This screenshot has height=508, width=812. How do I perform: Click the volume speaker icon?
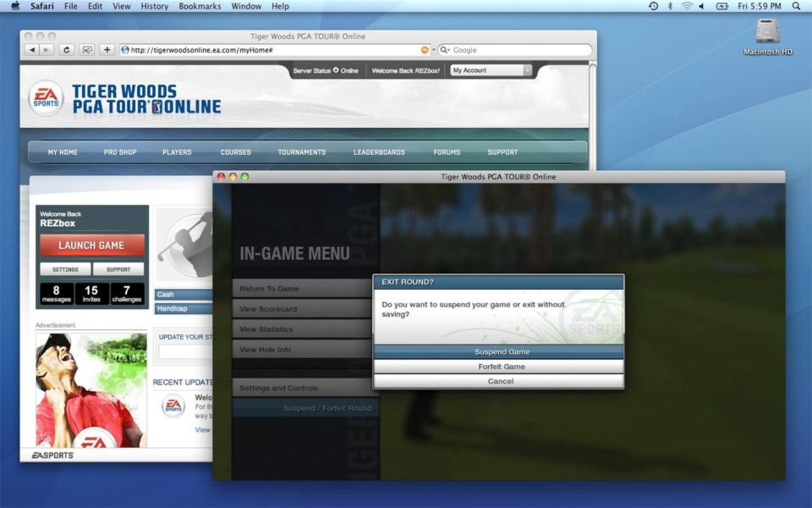[701, 6]
